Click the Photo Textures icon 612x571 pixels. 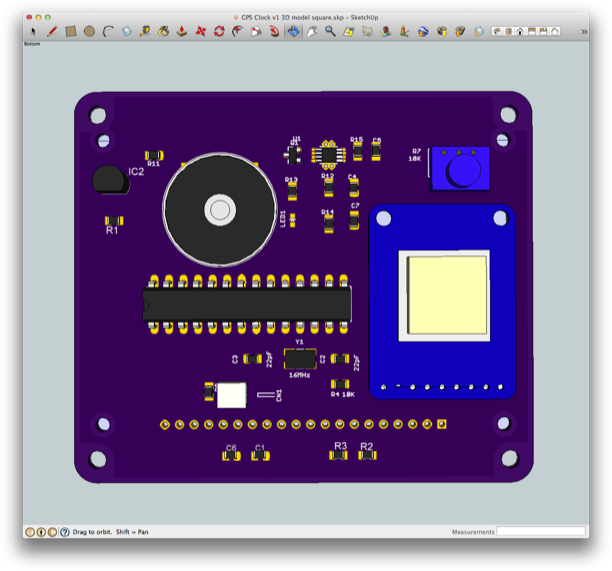point(404,31)
